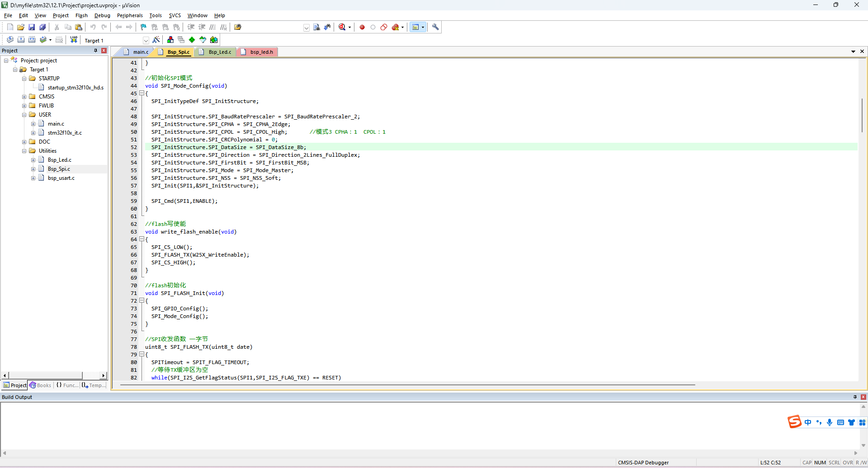Close the Build Output panel
This screenshot has width=868, height=468.
[863, 397]
